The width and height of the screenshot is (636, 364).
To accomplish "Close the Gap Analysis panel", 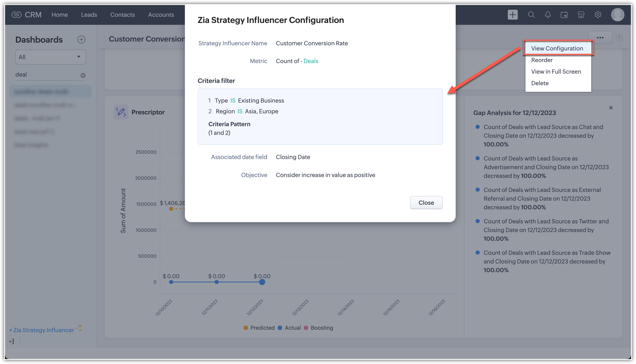I will pos(611,108).
